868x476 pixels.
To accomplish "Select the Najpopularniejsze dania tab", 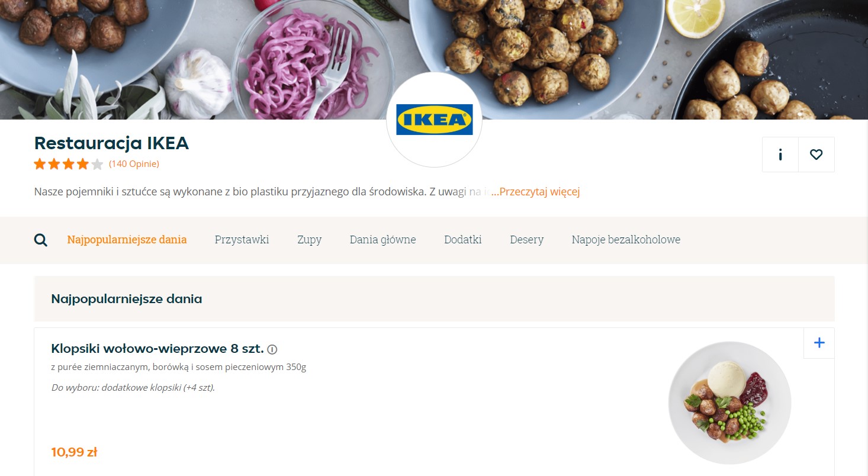I will 127,240.
